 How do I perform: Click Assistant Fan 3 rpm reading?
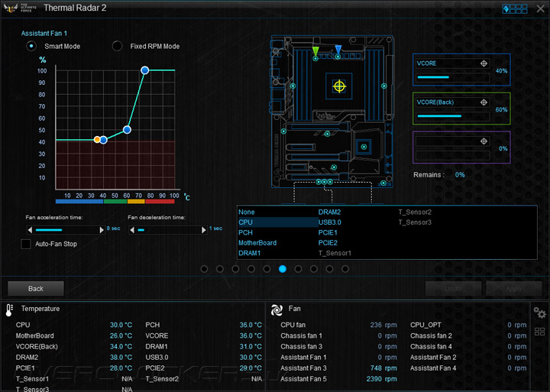[x=383, y=368]
